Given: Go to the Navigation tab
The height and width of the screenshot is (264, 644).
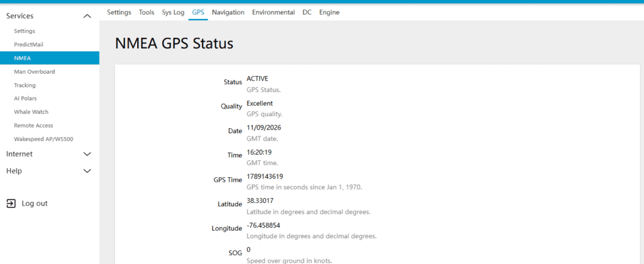Looking at the screenshot, I should [x=228, y=13].
